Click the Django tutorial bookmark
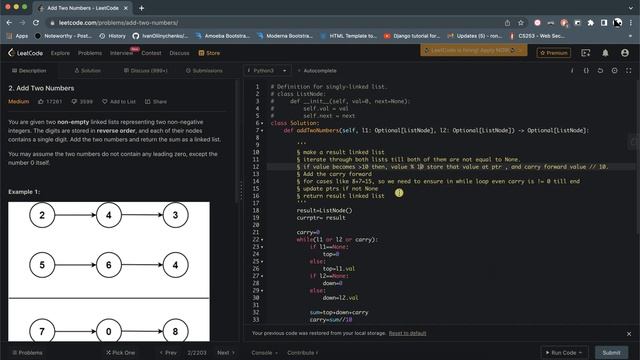 tap(412, 36)
